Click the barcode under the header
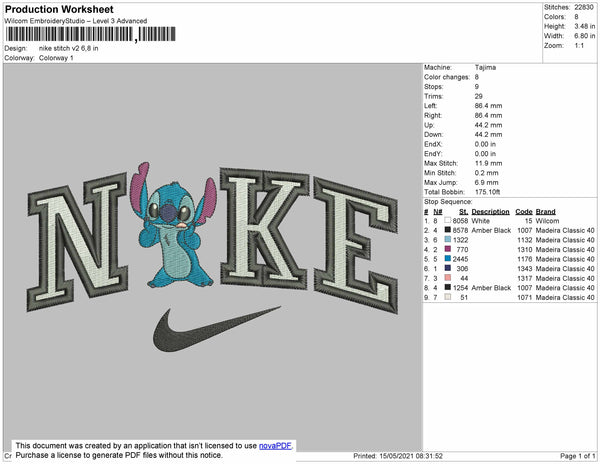 [91, 34]
